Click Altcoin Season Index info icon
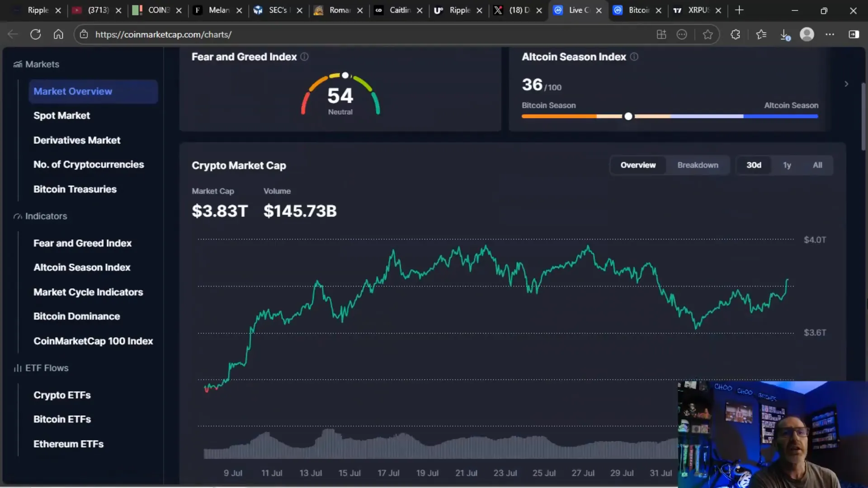The image size is (868, 488). click(634, 56)
